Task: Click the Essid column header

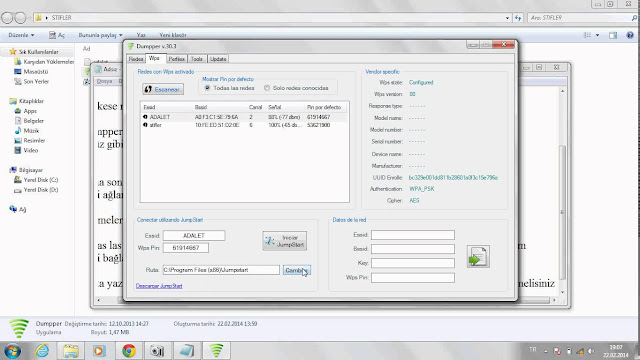Action: [x=167, y=107]
